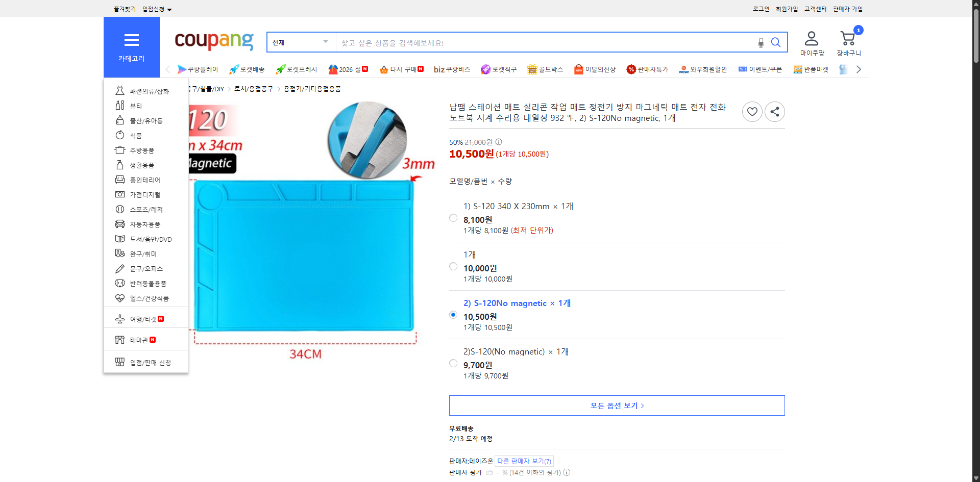Open the 카테고리 hamburger menu

[x=131, y=40]
